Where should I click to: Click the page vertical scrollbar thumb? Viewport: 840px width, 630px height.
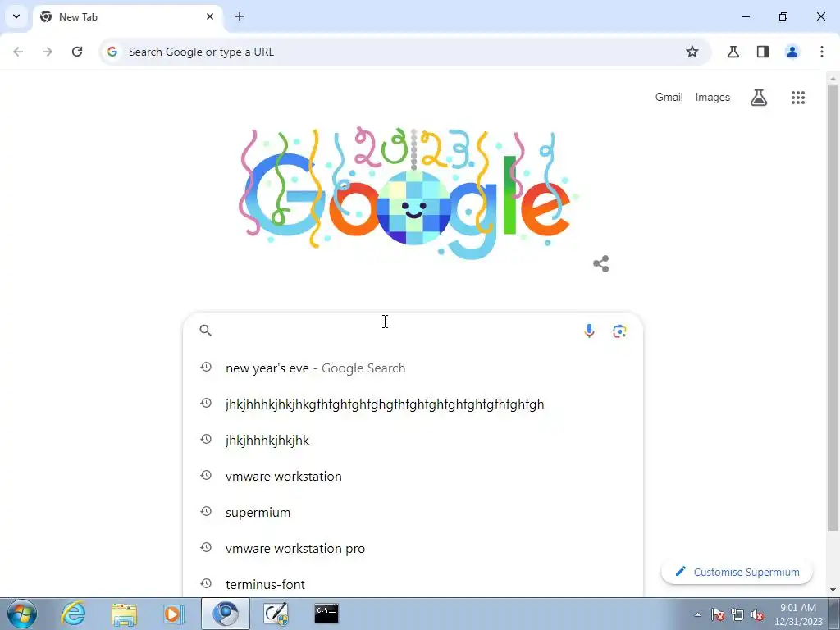point(833,308)
